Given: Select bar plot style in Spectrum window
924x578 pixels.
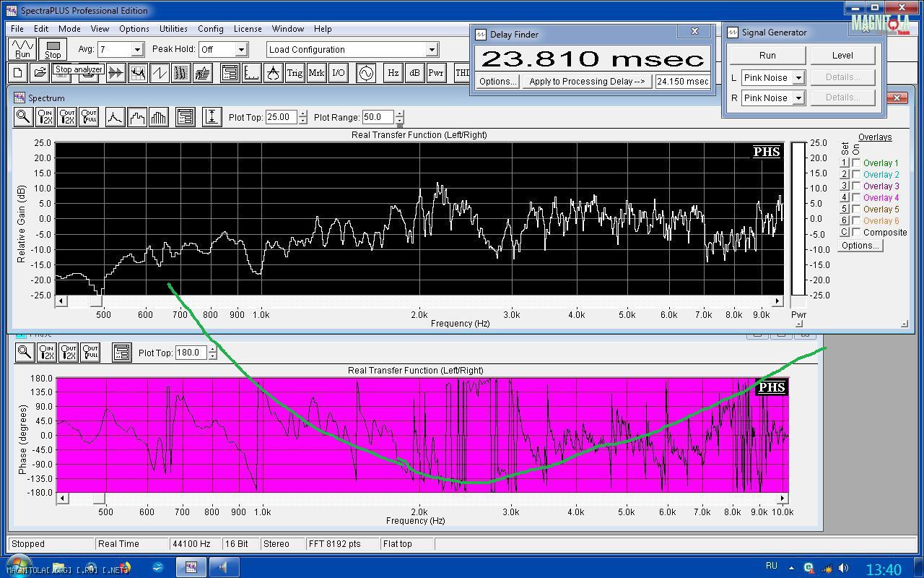Looking at the screenshot, I should [x=158, y=117].
